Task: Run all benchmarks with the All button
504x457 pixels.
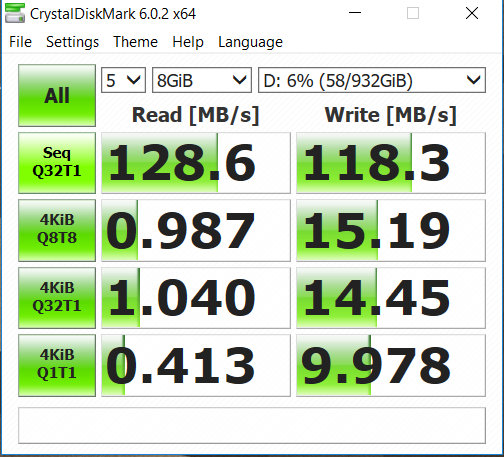Action: [57, 95]
